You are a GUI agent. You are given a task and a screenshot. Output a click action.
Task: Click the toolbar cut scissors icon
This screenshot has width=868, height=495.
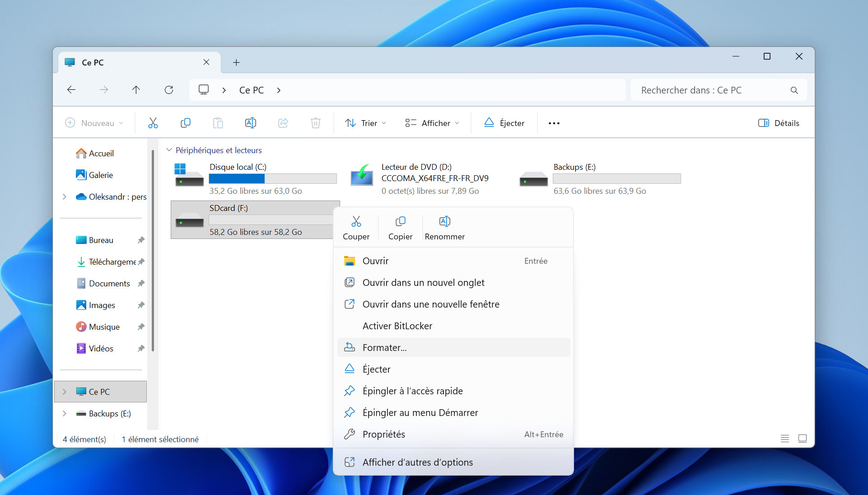(153, 123)
